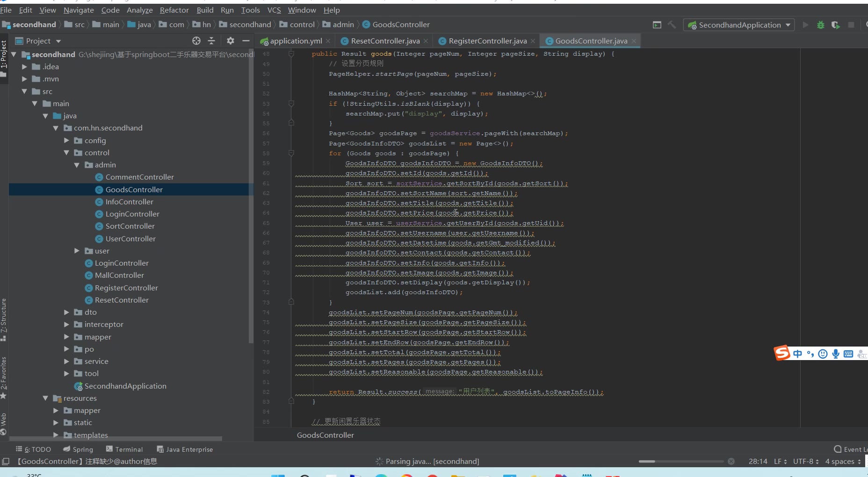Stop background parsing task with cancel icon
Screen dimensions: 868x477
click(x=731, y=462)
